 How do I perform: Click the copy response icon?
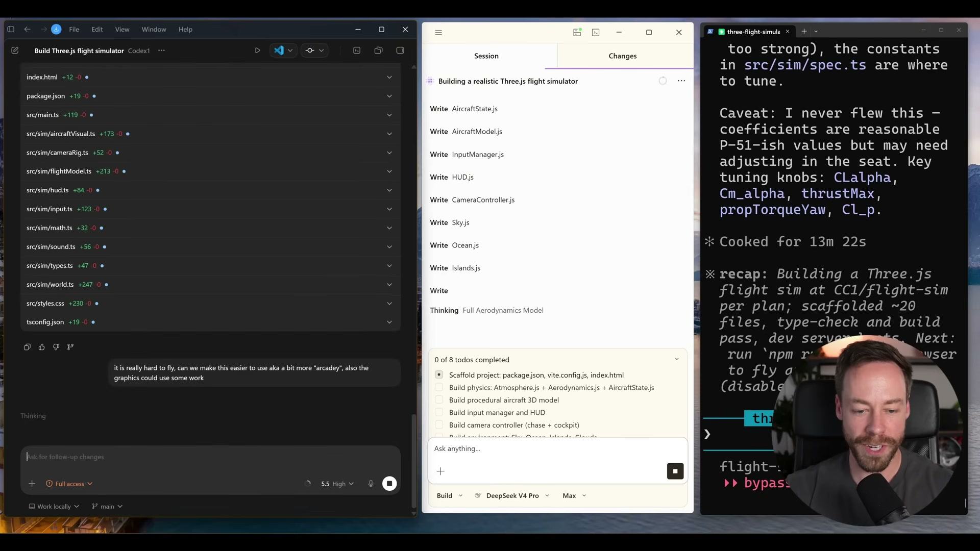point(27,347)
